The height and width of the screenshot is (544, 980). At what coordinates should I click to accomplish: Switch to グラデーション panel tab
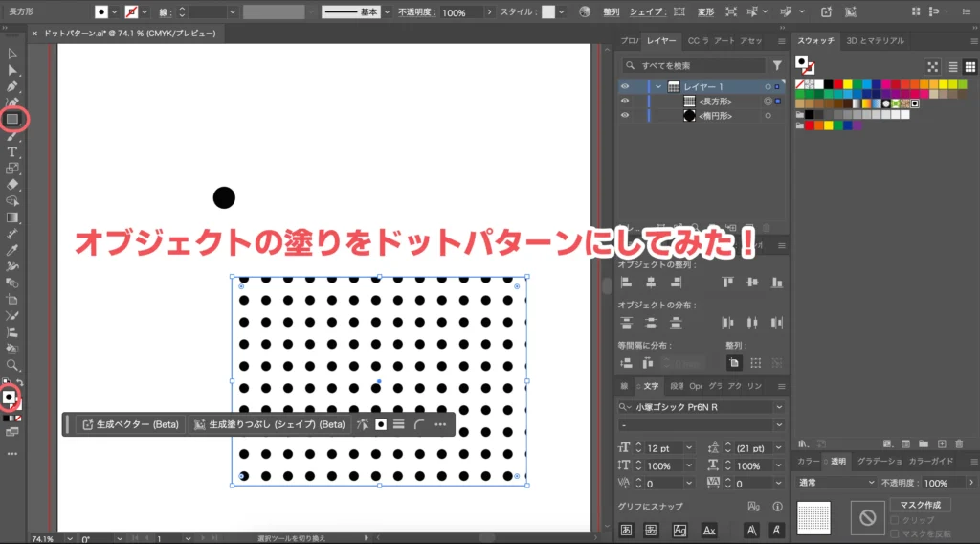(x=880, y=462)
